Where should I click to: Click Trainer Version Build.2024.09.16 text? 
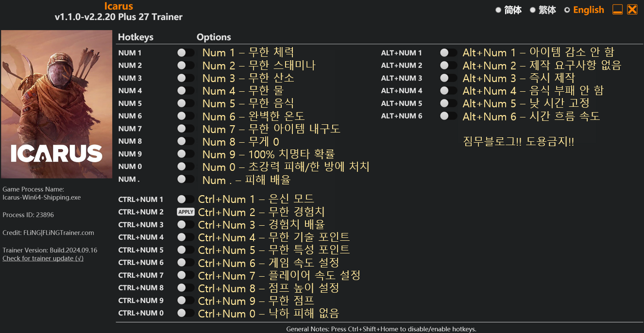[x=50, y=250]
